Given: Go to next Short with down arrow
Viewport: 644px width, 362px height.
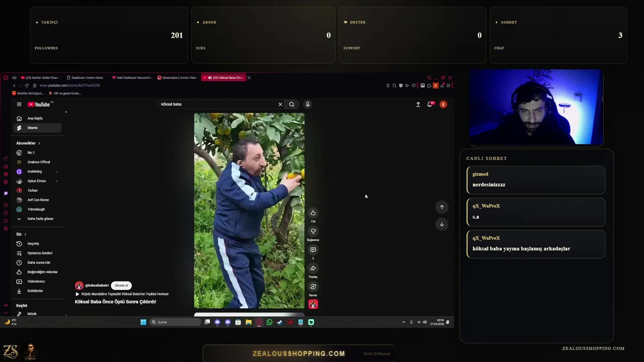Looking at the screenshot, I should pyautogui.click(x=442, y=224).
